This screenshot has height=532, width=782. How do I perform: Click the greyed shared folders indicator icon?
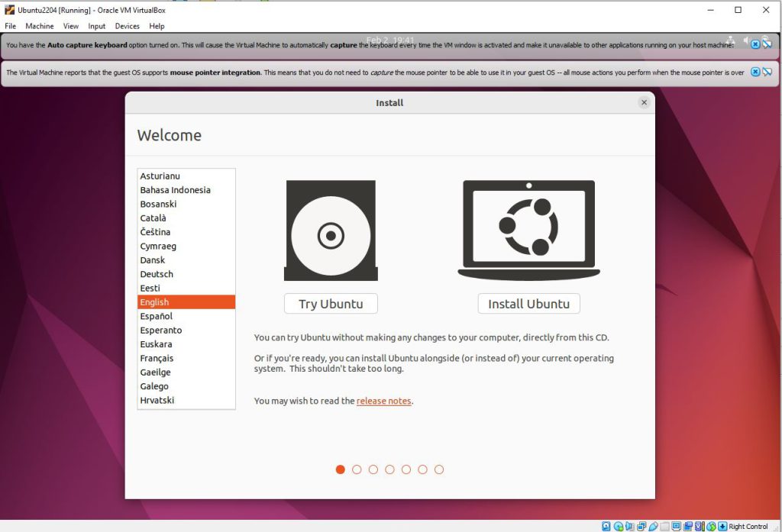664,526
